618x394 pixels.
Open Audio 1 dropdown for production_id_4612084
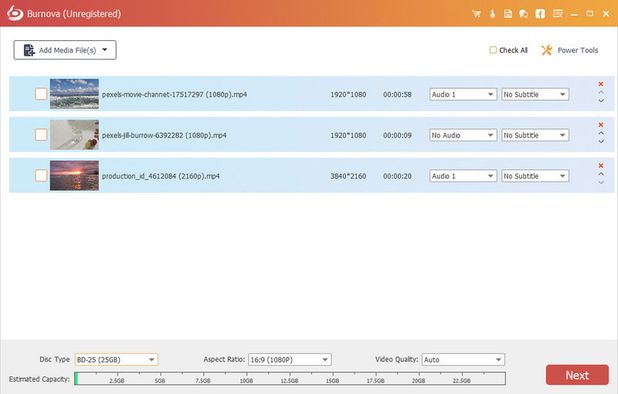coord(463,176)
